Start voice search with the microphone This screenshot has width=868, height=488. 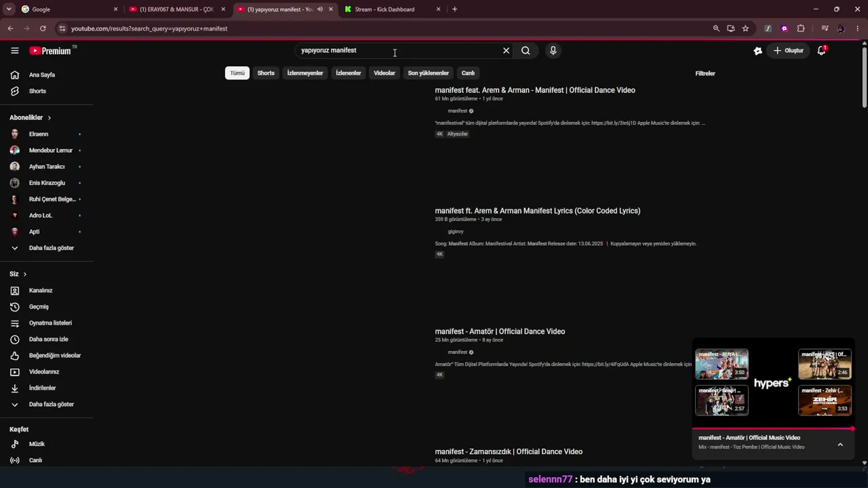pos(553,51)
